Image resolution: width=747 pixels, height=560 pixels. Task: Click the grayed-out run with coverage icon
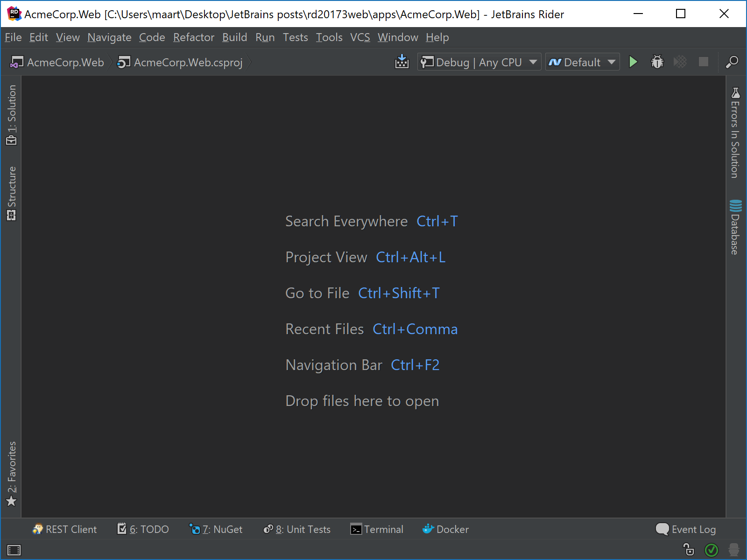click(680, 62)
